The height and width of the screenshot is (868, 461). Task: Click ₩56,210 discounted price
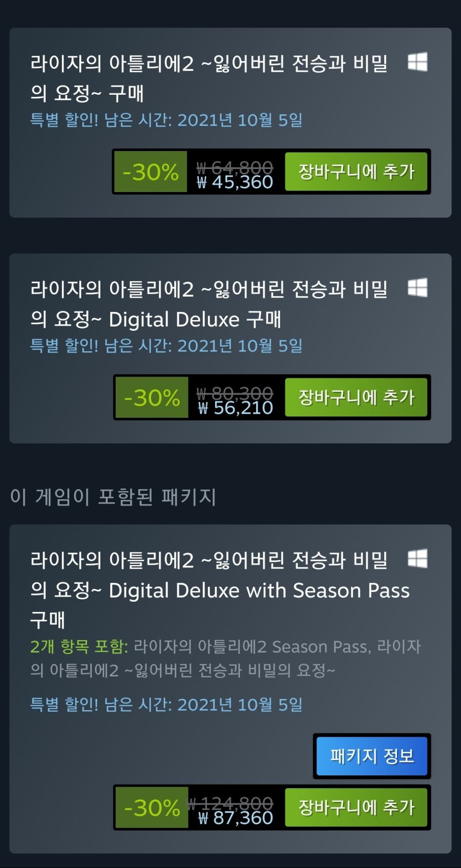point(236,408)
